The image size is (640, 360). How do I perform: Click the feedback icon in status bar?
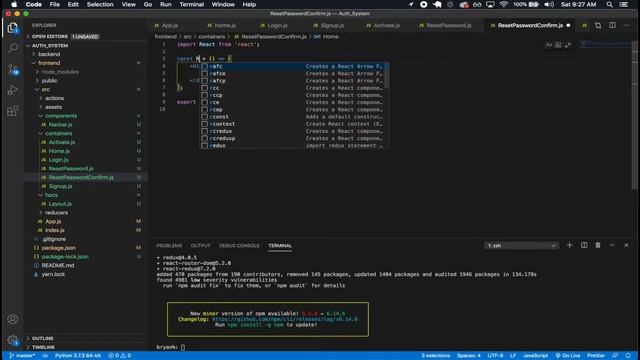[615, 356]
